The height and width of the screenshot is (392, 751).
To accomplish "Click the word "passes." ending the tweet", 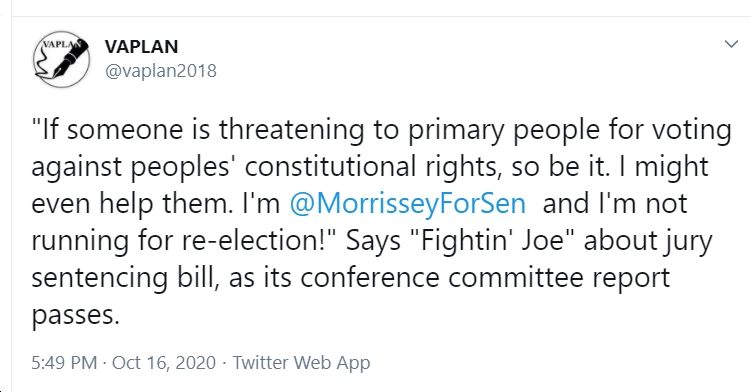I will coord(76,316).
